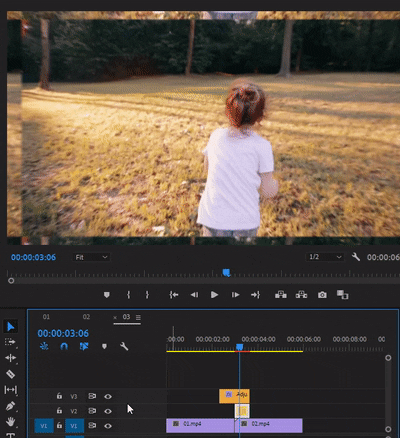
Task: Add marker from timeline header
Action: point(104,347)
